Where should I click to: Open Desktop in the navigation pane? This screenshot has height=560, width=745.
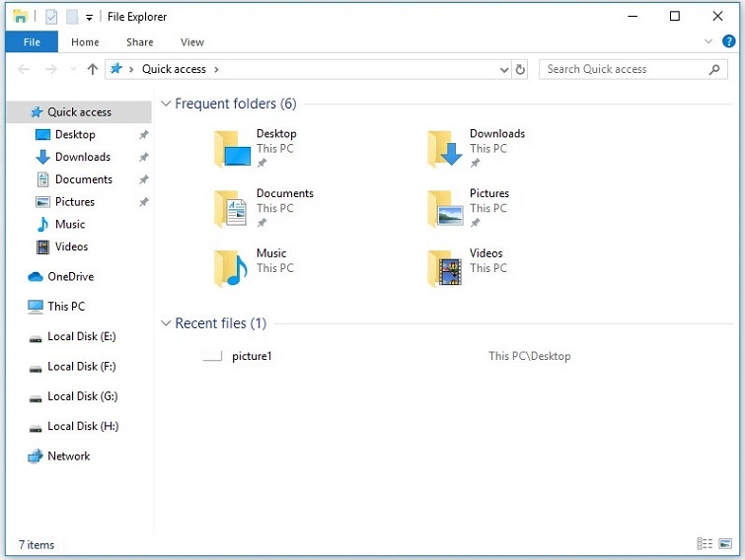(x=75, y=135)
